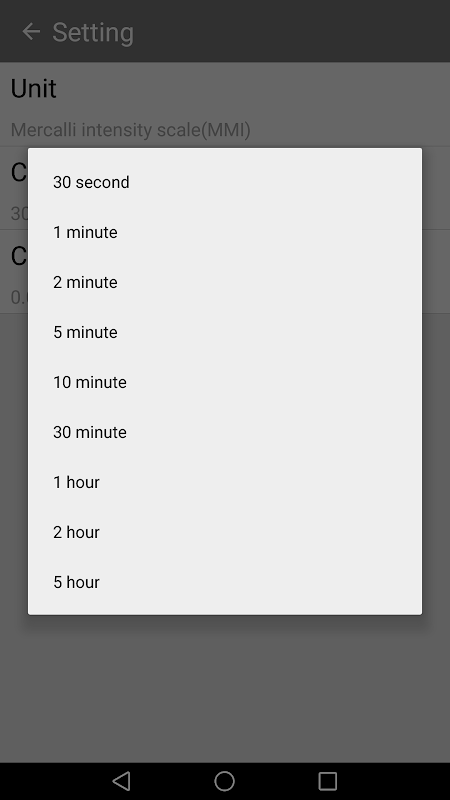Tap the back arrow beside Setting
Screen dimensions: 450x800
(31, 32)
